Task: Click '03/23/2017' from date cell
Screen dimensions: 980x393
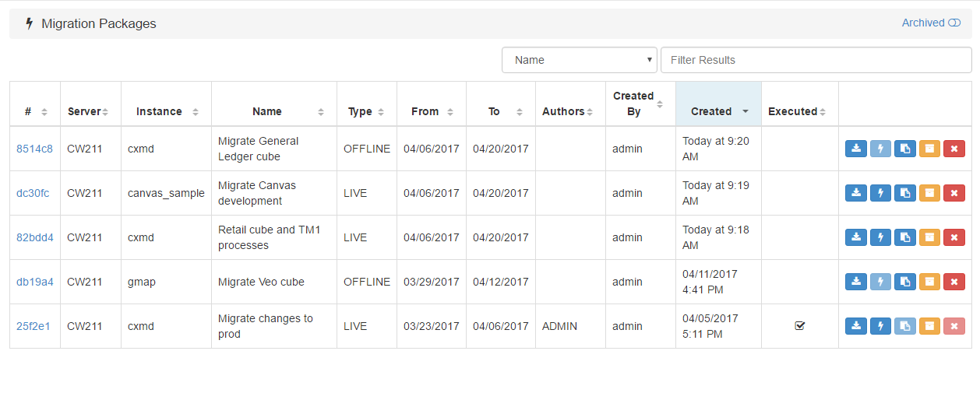Action: (432, 326)
